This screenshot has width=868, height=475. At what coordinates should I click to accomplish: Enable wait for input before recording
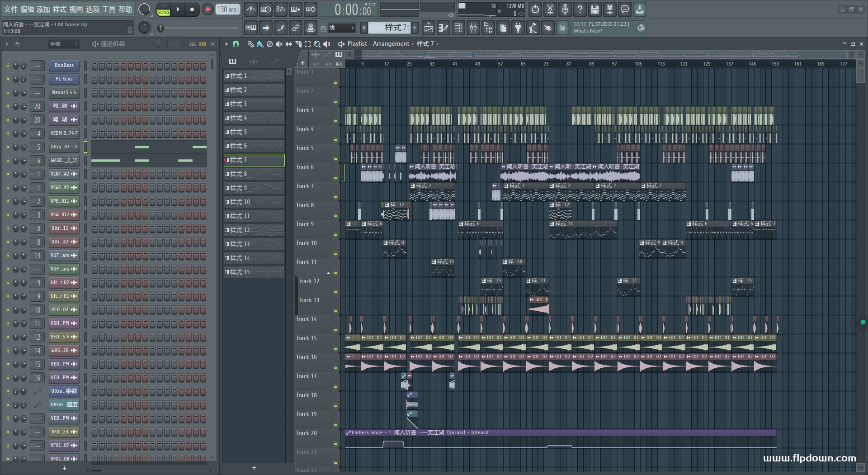266,9
